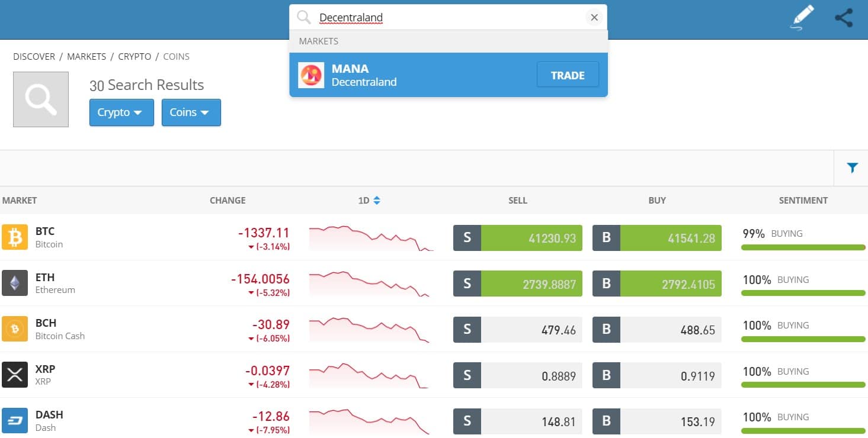
Task: Open the Dash market name
Action: tap(46, 428)
